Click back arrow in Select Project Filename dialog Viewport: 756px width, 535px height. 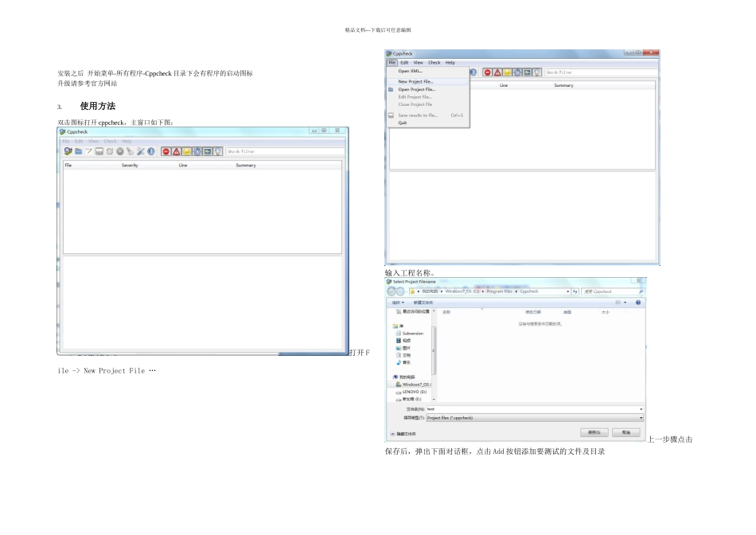tap(392, 291)
